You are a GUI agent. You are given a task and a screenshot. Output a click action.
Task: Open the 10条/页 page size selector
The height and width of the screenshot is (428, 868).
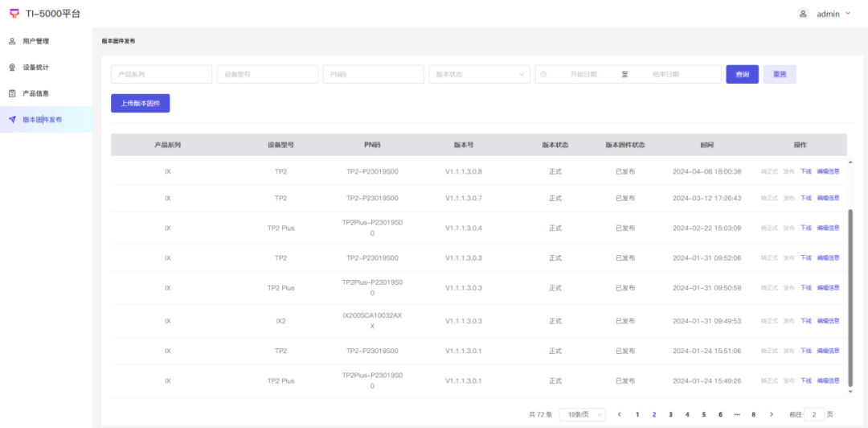click(x=582, y=414)
